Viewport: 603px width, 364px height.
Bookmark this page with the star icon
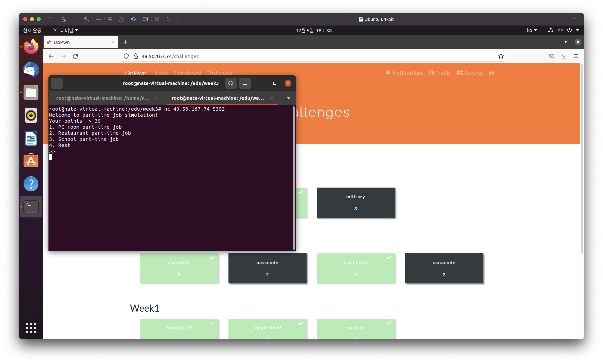click(501, 56)
